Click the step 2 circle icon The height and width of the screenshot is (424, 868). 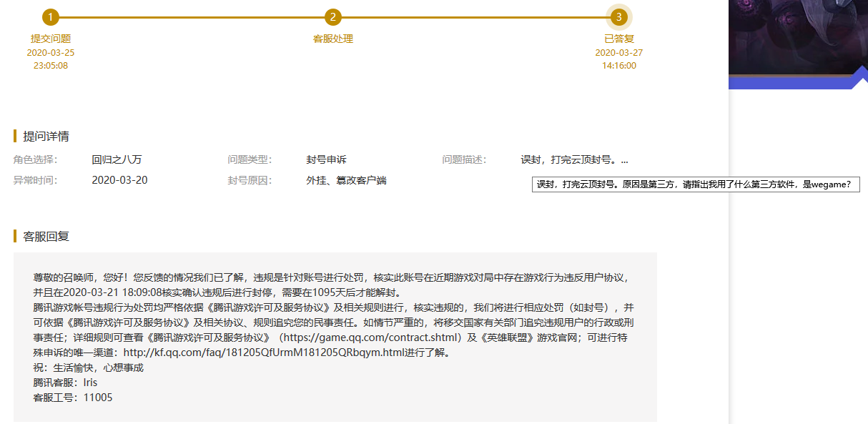click(x=333, y=17)
